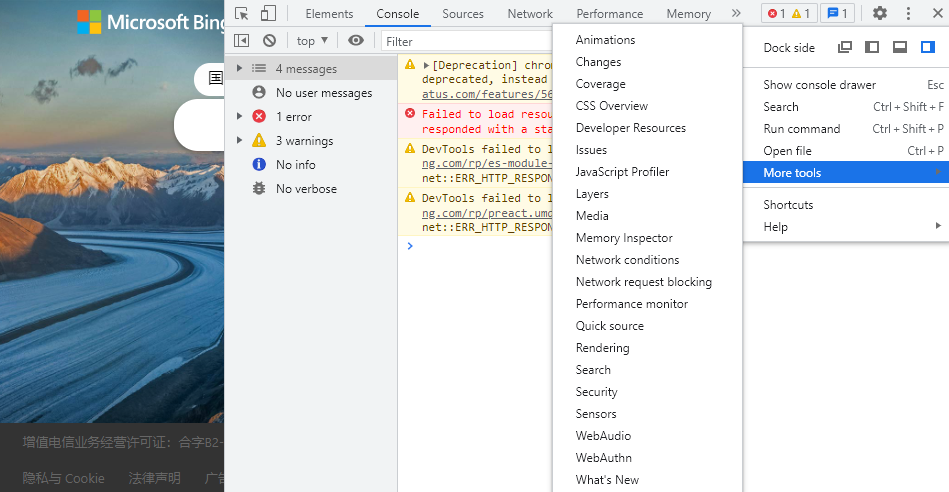Select Rendering in More tools list
This screenshot has width=949, height=492.
(x=602, y=348)
